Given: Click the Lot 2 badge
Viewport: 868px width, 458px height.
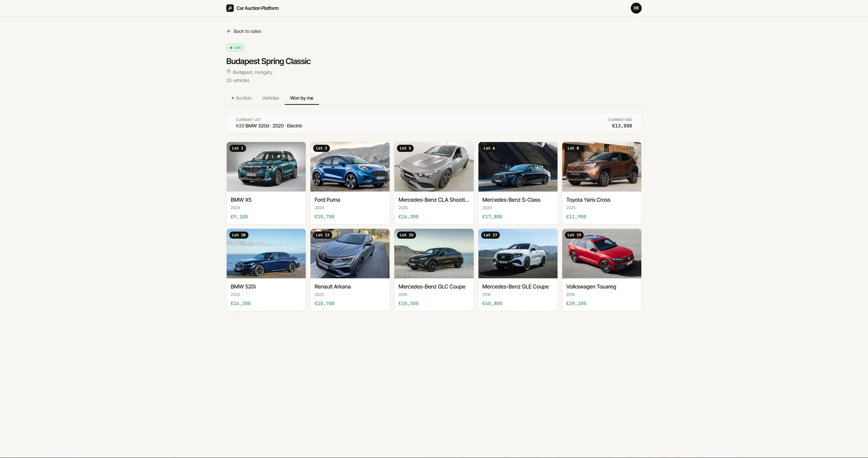Looking at the screenshot, I should click(x=321, y=148).
